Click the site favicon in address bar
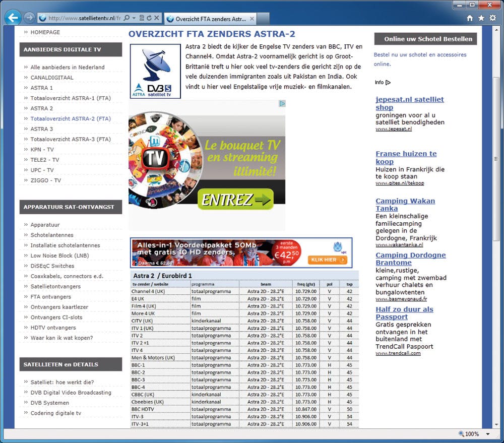504x443 pixels. [42, 18]
